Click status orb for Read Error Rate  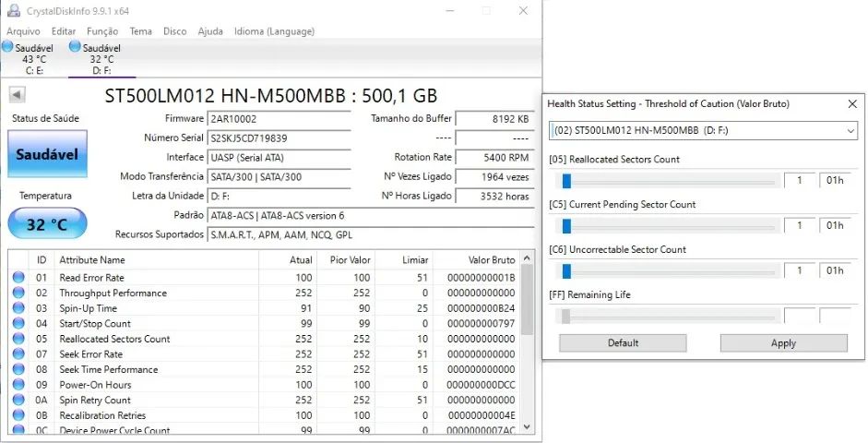(x=18, y=278)
